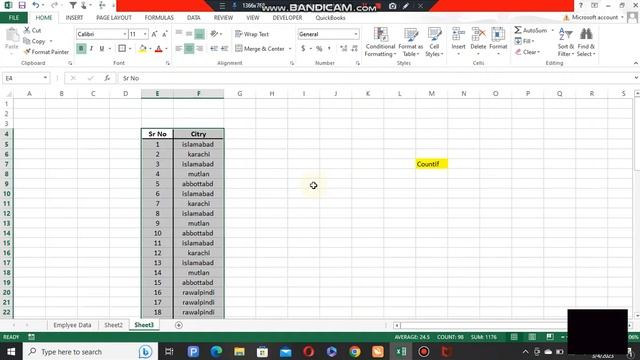The image size is (640, 360).
Task: Toggle Bold formatting
Action: tap(81, 49)
